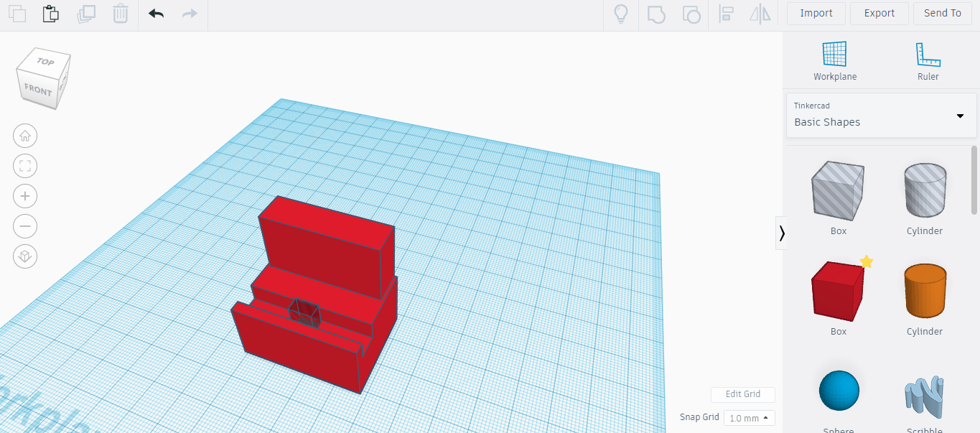Undo the last action
The image size is (980, 433).
(156, 13)
